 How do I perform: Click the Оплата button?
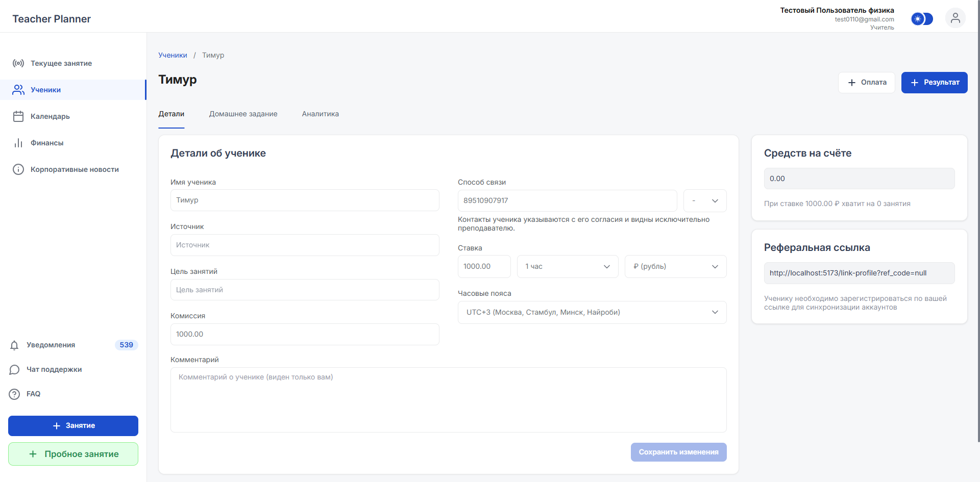tap(866, 83)
